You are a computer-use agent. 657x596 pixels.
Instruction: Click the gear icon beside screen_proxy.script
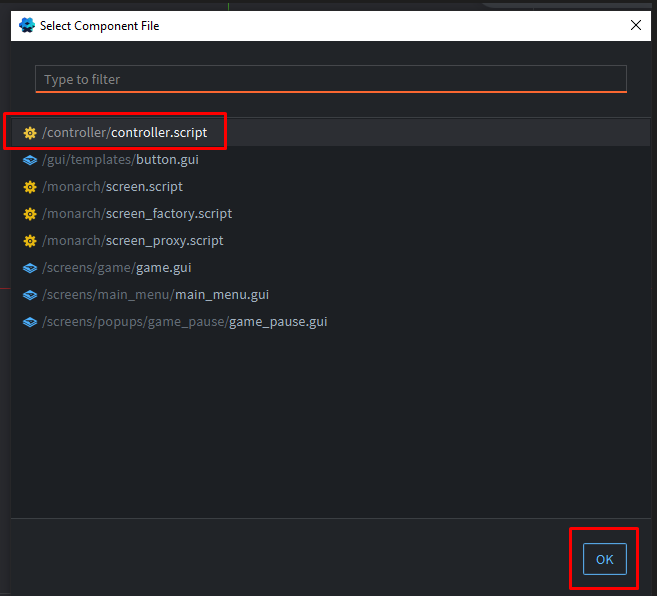30,241
